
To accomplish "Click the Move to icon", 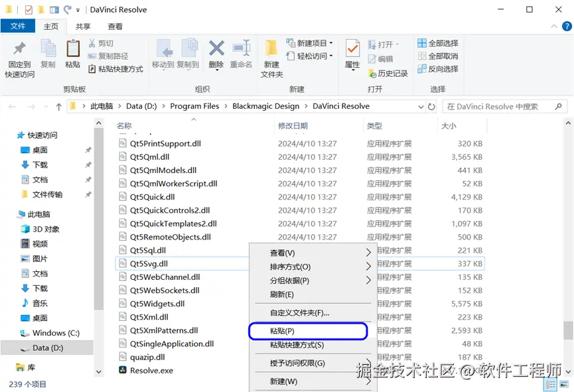I will pyautogui.click(x=164, y=48).
